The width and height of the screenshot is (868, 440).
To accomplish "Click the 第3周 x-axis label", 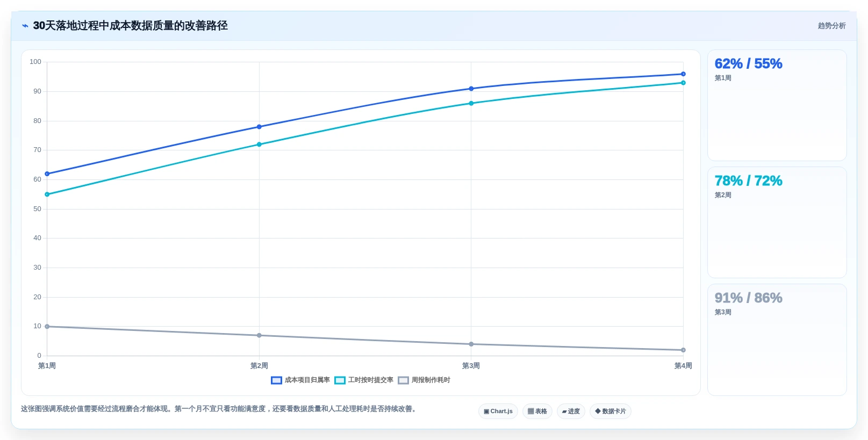I will point(471,366).
